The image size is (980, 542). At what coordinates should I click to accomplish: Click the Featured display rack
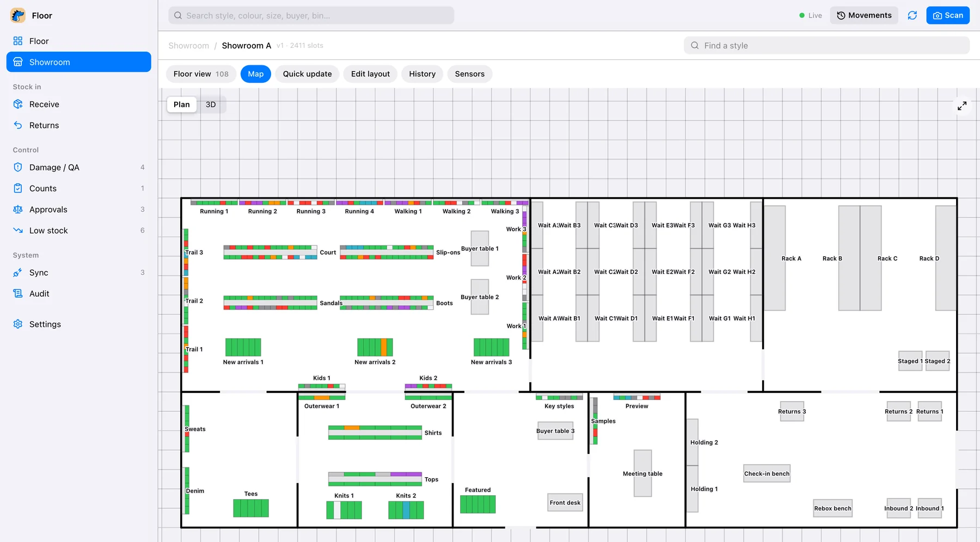click(478, 504)
